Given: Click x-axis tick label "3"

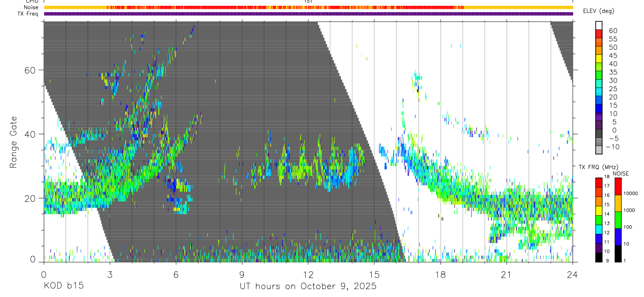Looking at the screenshot, I should [x=110, y=274].
